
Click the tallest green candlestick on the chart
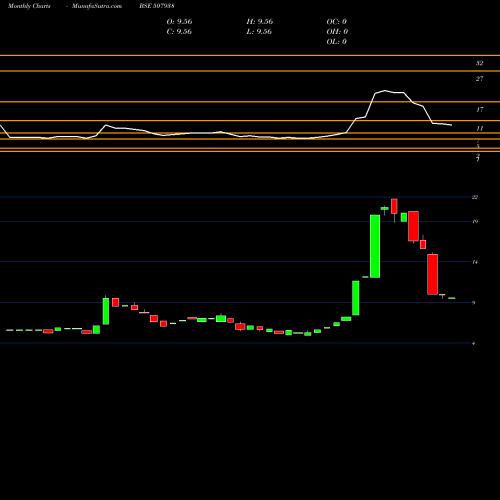point(375,246)
